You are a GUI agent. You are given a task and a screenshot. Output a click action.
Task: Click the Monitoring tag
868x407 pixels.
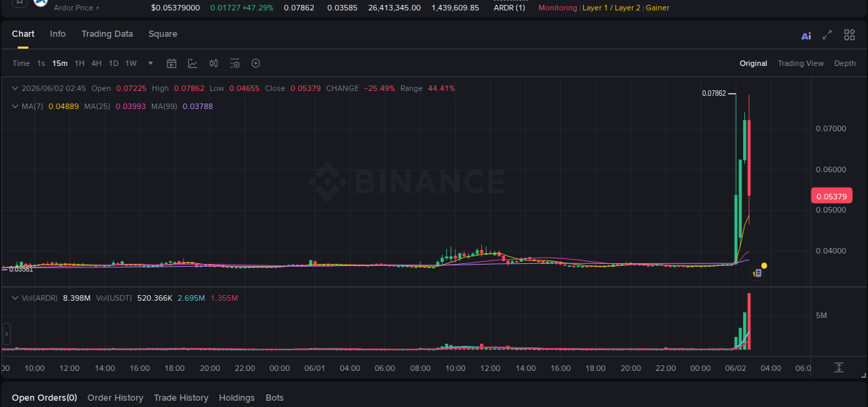(x=558, y=8)
